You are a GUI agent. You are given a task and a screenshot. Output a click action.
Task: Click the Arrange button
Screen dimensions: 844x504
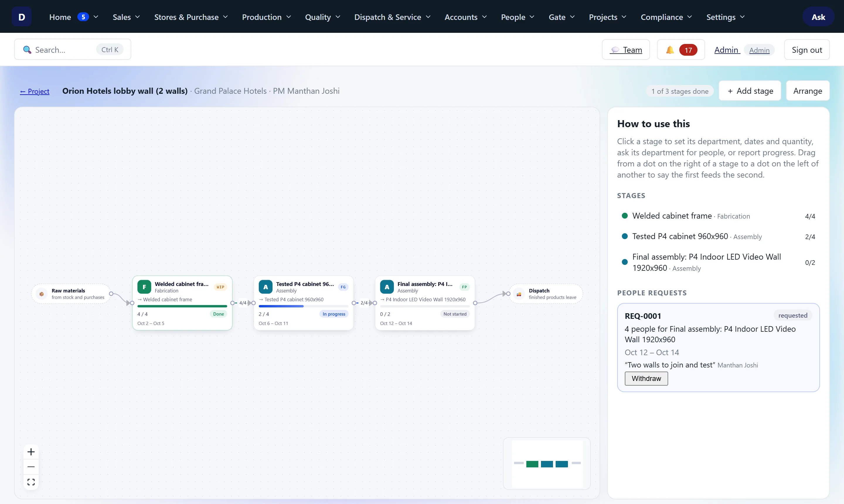[x=808, y=91]
